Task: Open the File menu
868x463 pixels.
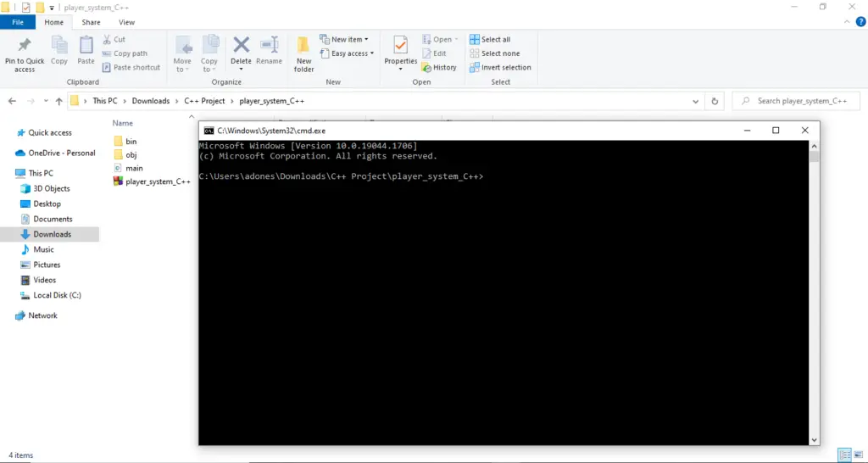Action: tap(17, 22)
